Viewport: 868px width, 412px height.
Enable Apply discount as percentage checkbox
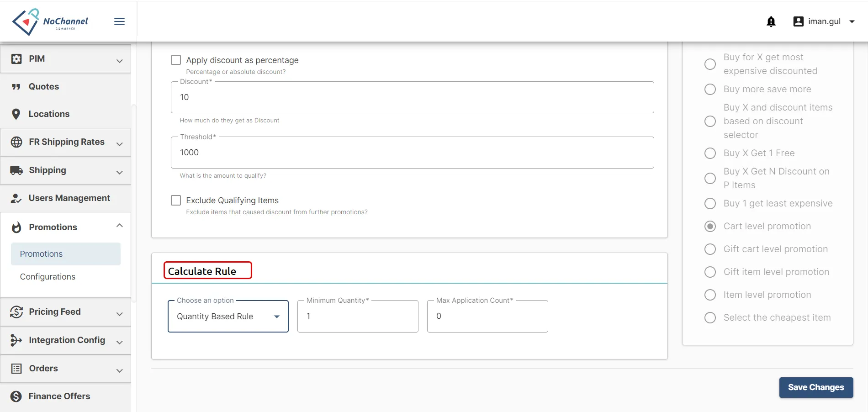176,60
